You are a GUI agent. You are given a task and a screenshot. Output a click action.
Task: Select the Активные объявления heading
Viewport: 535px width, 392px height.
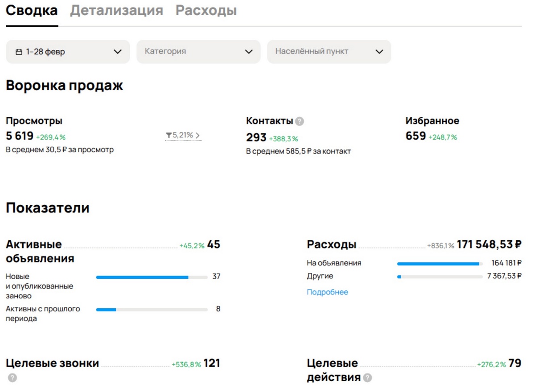point(40,252)
